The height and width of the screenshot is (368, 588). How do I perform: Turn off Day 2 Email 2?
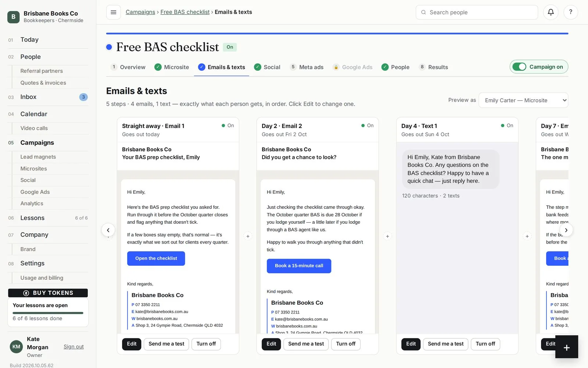click(x=346, y=344)
